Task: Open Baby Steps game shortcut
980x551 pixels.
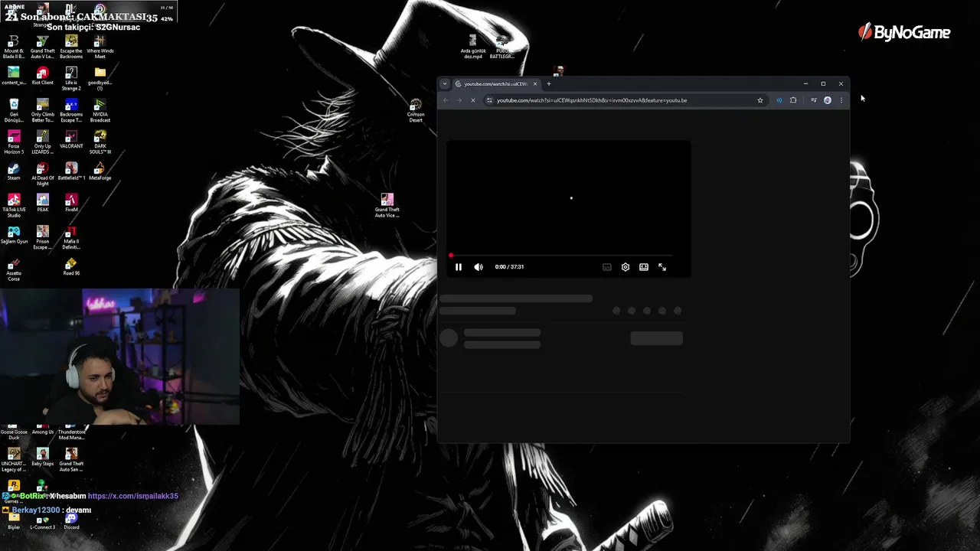Action: 43,458
